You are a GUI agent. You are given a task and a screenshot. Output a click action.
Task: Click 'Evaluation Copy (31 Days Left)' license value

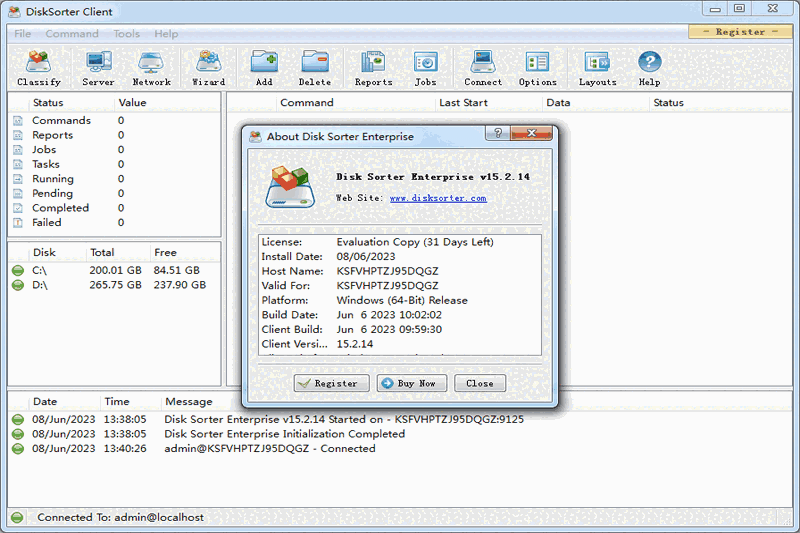pos(415,242)
